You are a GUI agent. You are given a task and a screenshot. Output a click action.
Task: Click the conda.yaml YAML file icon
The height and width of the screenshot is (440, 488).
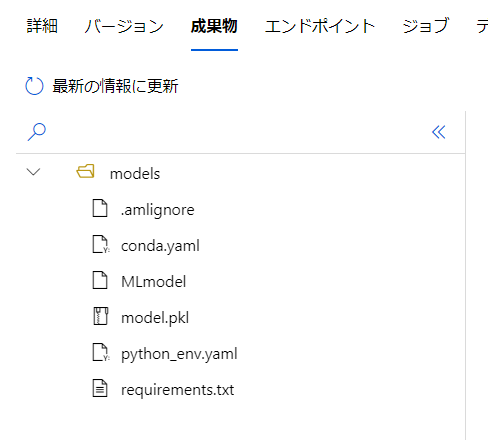click(x=101, y=244)
